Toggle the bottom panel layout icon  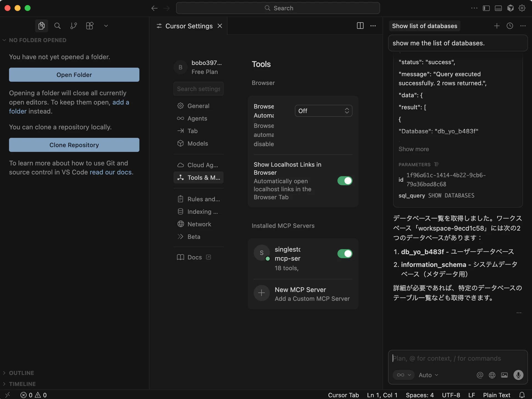tap(498, 8)
